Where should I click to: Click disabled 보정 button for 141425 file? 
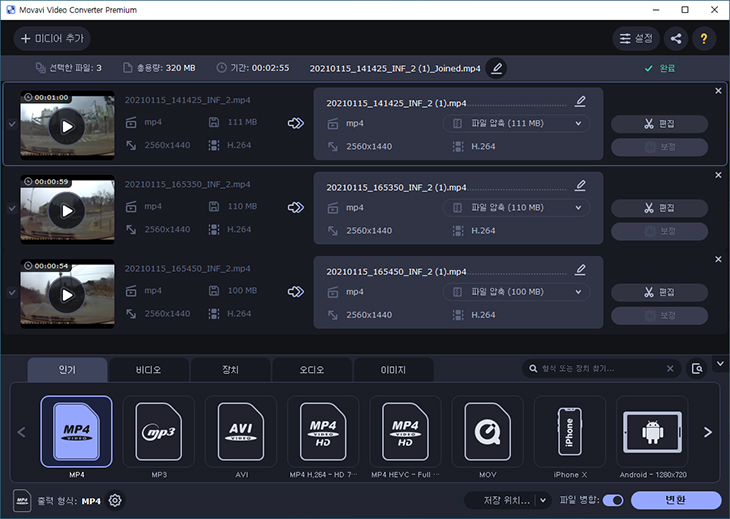click(x=659, y=147)
